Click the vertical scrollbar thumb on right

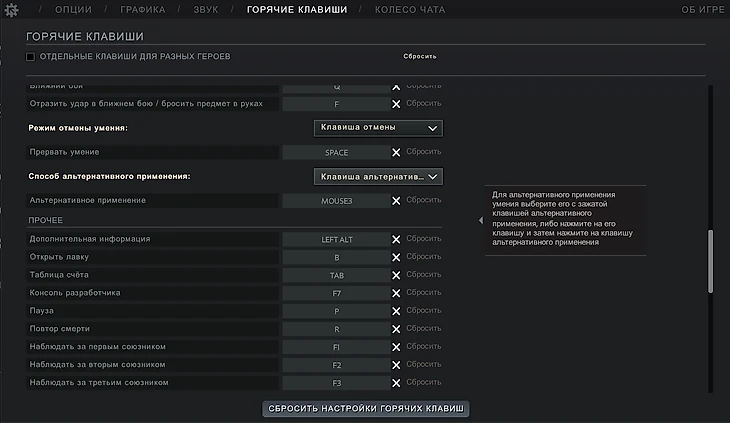click(711, 261)
